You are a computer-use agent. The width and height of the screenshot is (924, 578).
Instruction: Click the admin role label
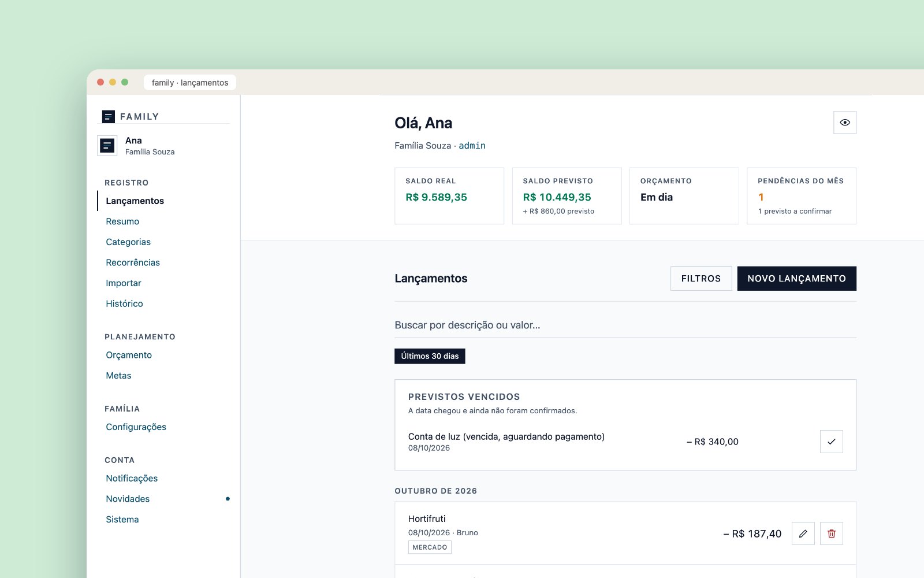coord(472,146)
